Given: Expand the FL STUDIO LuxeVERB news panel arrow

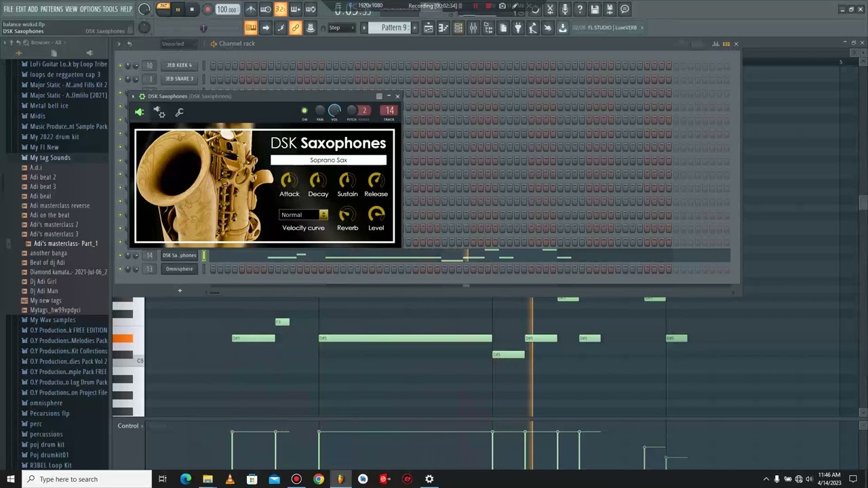Looking at the screenshot, I should point(642,28).
